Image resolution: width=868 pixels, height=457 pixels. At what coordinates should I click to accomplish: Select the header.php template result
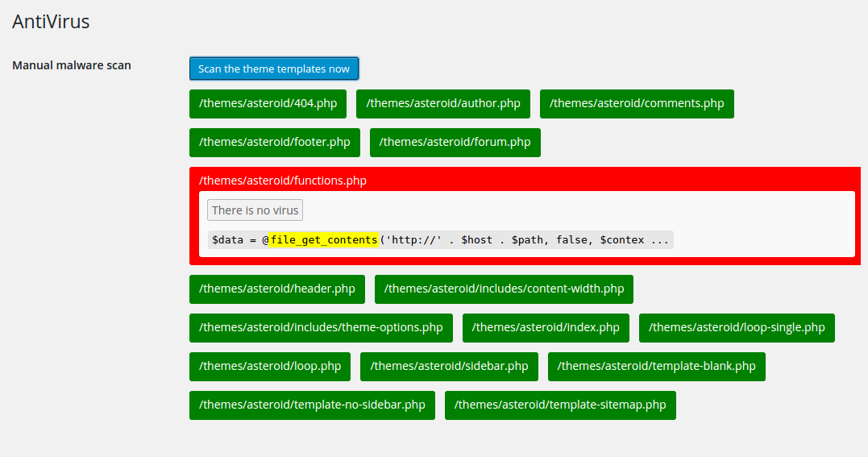277,289
